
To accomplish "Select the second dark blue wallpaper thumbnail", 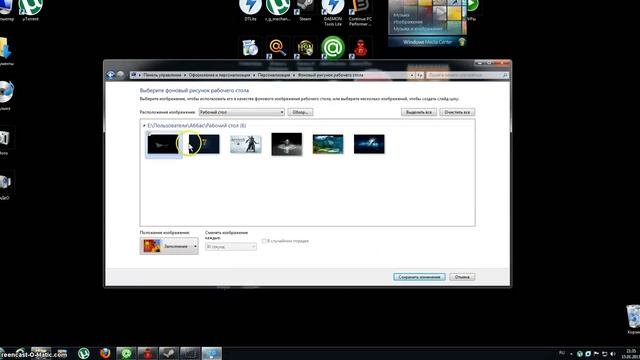I will 204,144.
